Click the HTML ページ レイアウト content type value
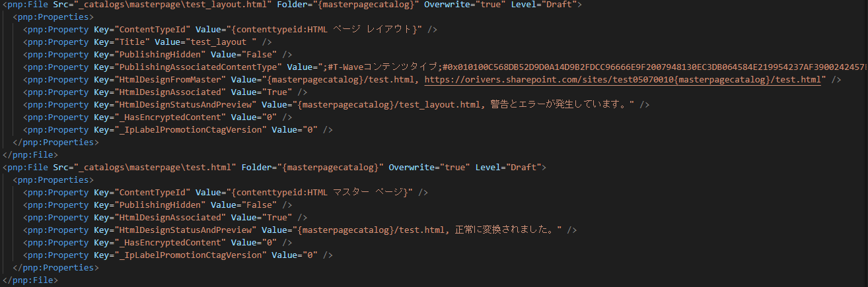Viewport: 868px width, 287px height. click(x=329, y=30)
